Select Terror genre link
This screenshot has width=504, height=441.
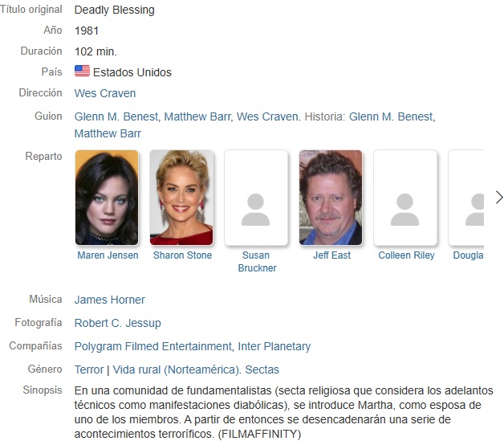point(89,370)
